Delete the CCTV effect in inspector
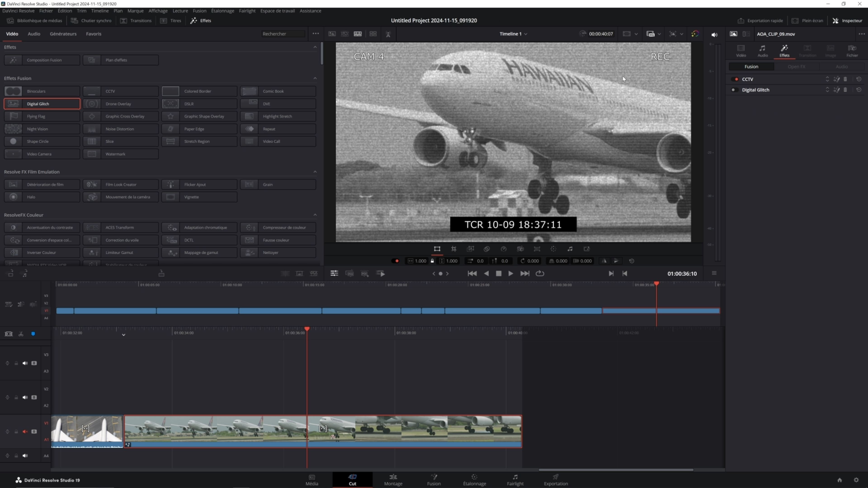Screen dimensions: 868x488 pos(845,79)
